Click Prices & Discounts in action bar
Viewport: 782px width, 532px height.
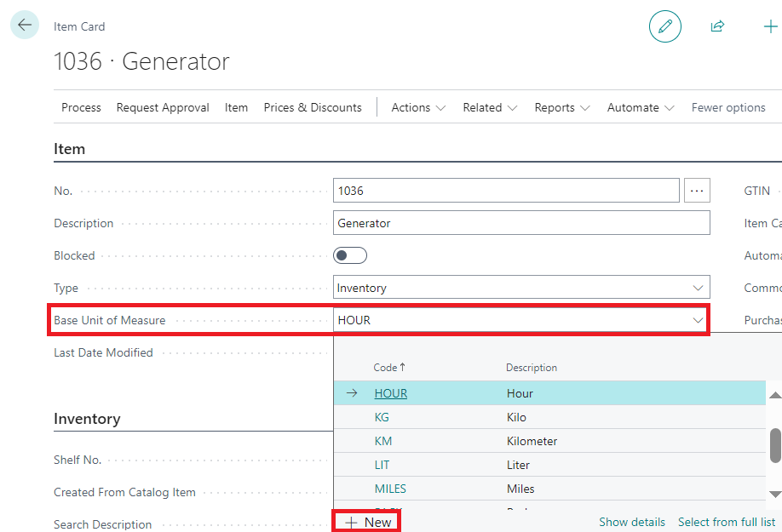[x=313, y=107]
